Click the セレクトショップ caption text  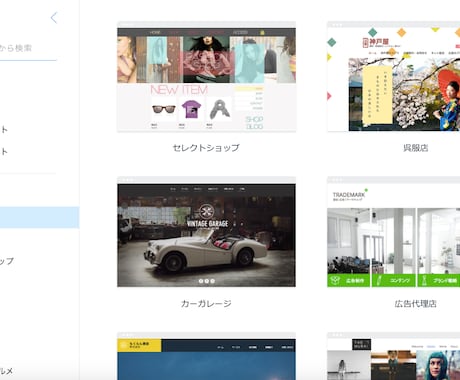click(206, 148)
